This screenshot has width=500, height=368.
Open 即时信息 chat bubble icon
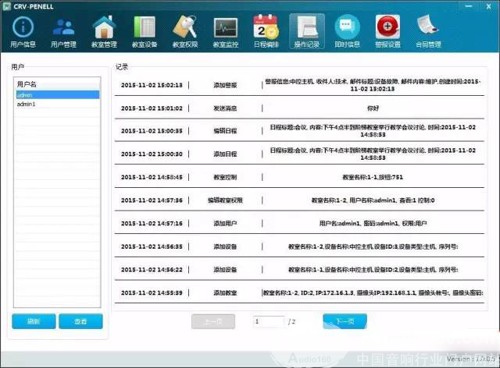[347, 32]
